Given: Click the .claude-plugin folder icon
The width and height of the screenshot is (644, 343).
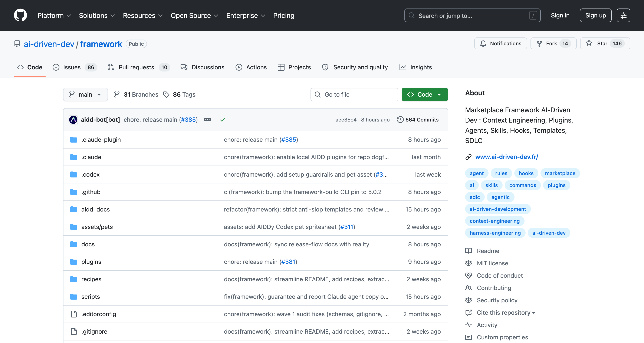Looking at the screenshot, I should pyautogui.click(x=73, y=139).
